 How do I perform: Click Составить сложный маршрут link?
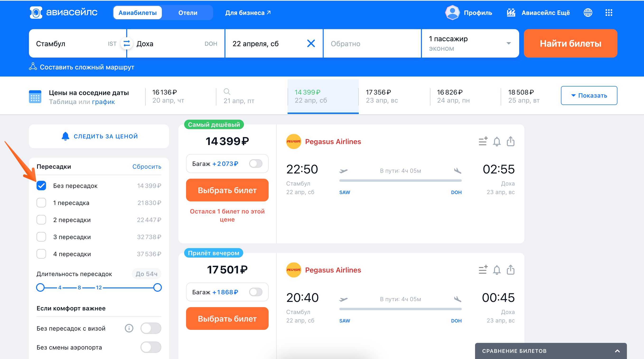coord(87,67)
